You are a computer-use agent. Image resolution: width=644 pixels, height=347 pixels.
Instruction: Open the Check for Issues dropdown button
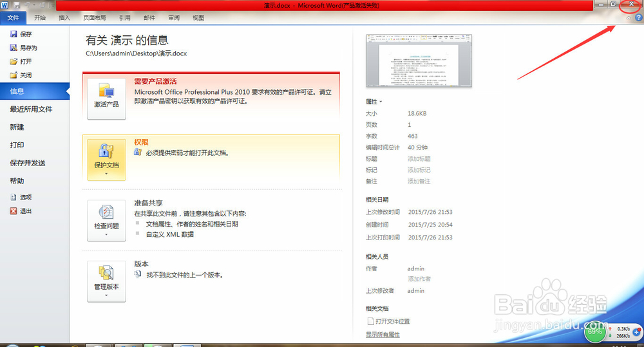point(106,221)
